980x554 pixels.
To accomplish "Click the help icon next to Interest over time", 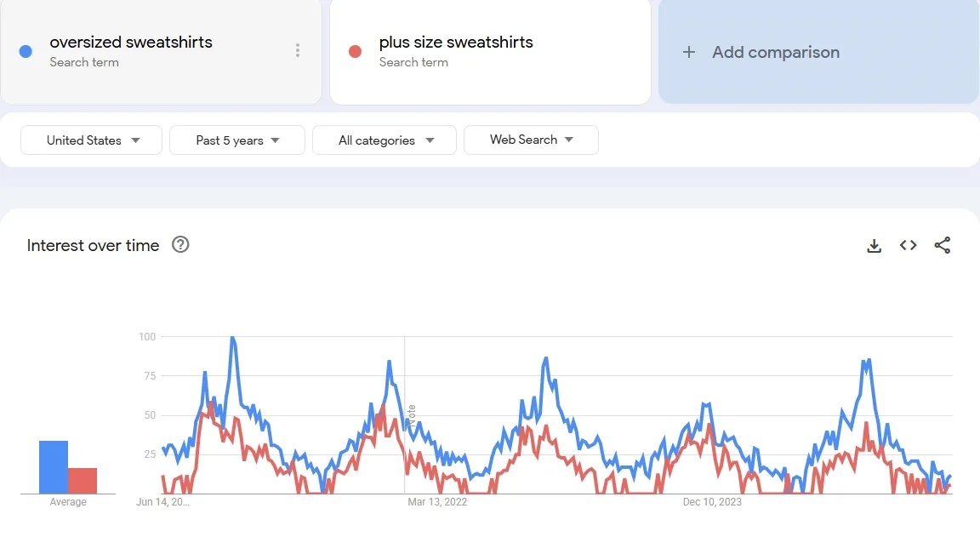I will (x=179, y=245).
